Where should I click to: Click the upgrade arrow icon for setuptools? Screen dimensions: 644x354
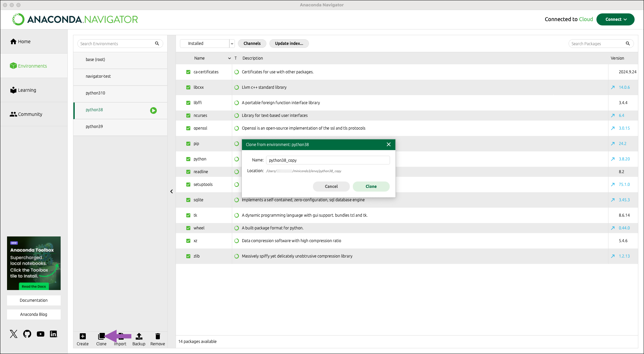pyautogui.click(x=613, y=185)
